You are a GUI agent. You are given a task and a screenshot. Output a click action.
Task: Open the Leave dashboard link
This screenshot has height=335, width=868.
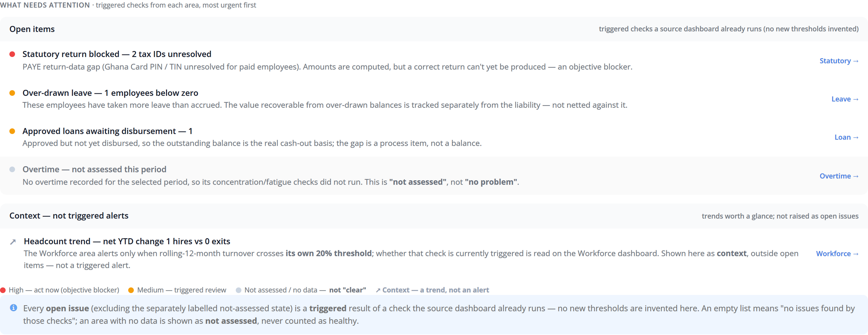[x=845, y=99]
